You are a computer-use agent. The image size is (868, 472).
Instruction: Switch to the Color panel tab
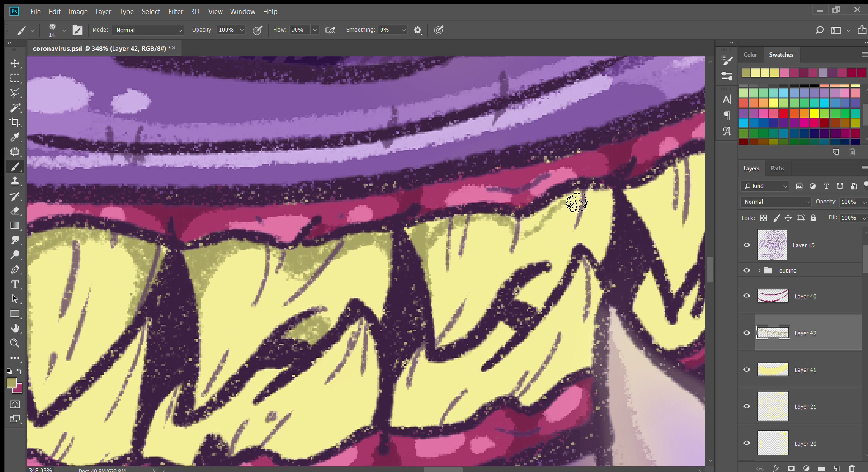point(750,55)
